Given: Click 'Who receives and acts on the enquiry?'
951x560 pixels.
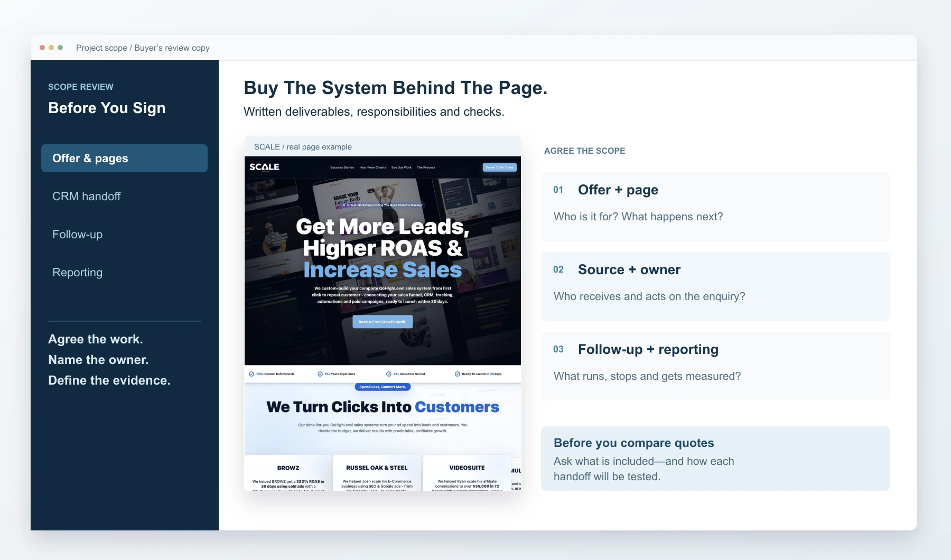Looking at the screenshot, I should (649, 296).
